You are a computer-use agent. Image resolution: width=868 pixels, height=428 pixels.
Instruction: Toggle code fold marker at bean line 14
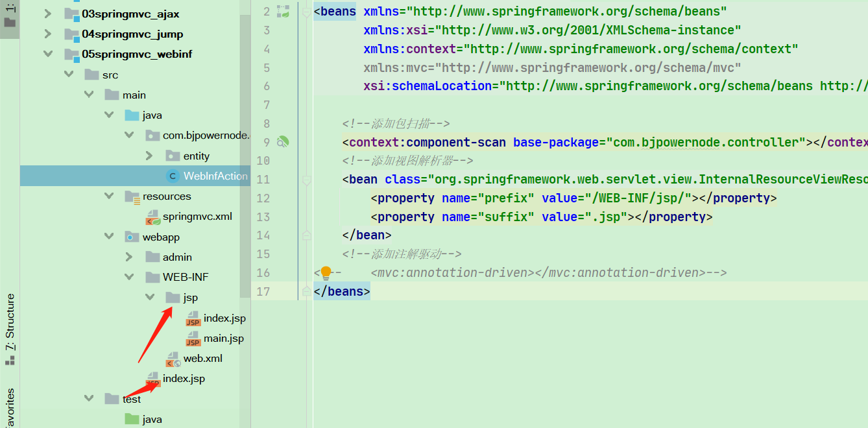pos(306,235)
